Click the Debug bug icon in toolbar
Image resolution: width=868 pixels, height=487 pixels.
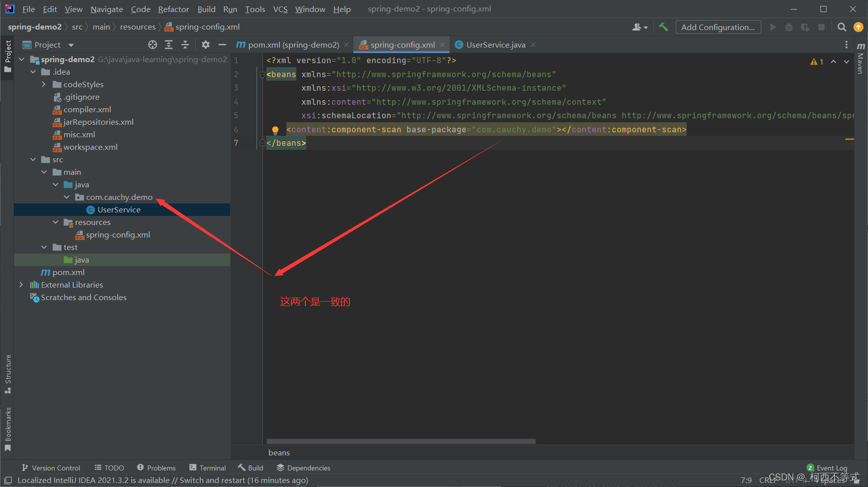[789, 27]
